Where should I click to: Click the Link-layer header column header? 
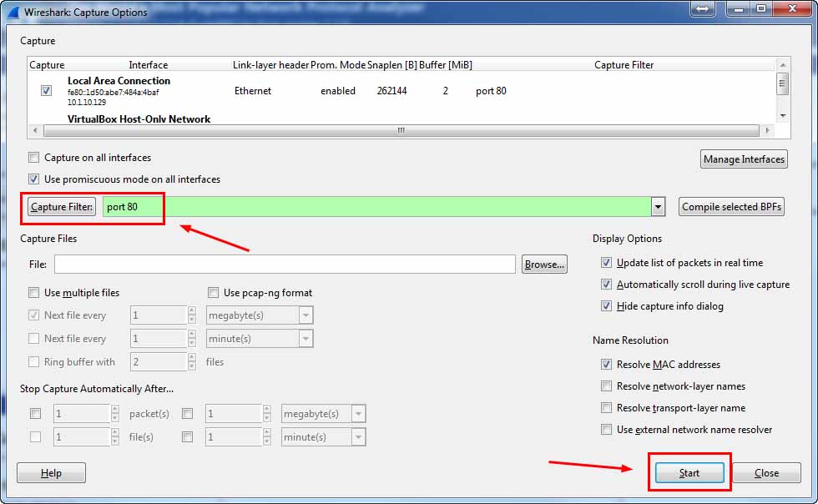[270, 65]
